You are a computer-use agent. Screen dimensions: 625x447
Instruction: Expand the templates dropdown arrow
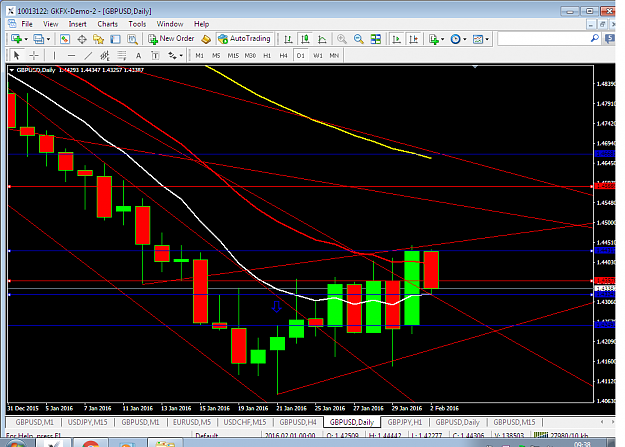[x=487, y=39]
